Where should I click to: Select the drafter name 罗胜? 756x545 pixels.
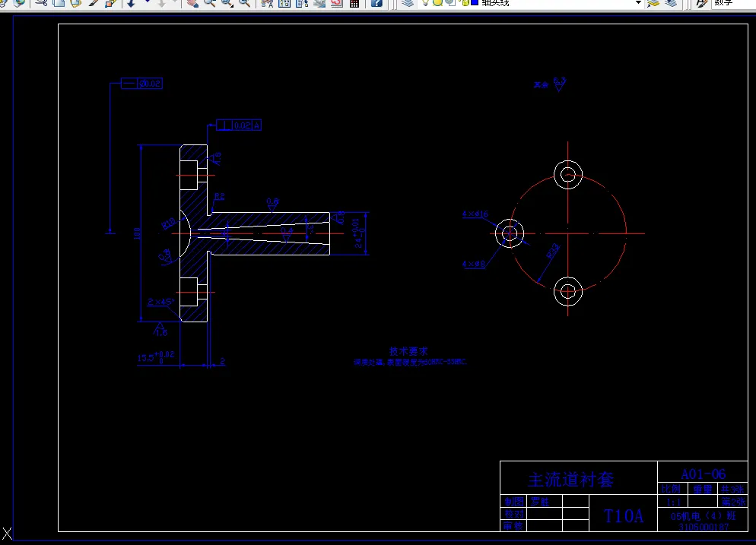(x=539, y=502)
